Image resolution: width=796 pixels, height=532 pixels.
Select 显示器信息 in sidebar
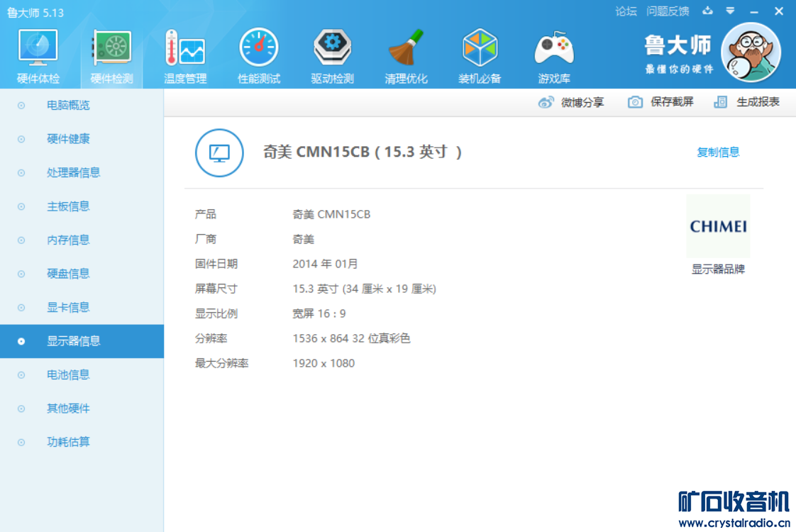click(82, 341)
